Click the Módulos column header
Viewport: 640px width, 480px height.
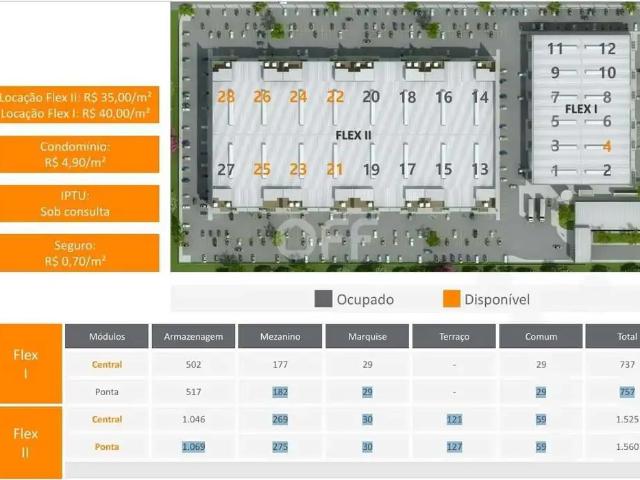[x=107, y=336]
